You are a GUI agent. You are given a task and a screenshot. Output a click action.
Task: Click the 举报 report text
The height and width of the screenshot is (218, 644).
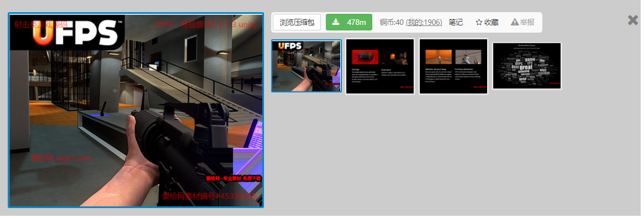coord(527,22)
